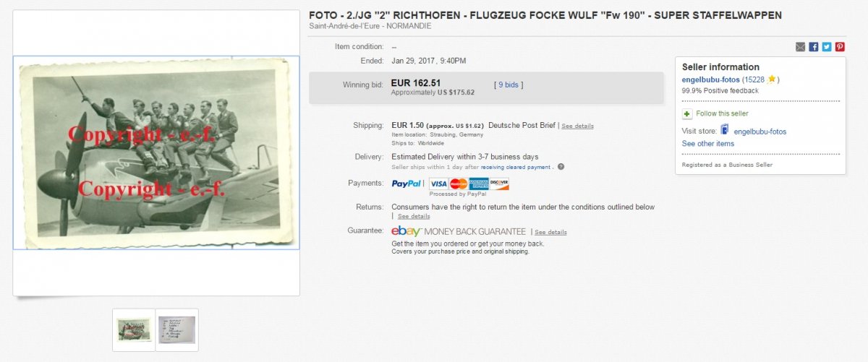Select the first photo thumbnail of airplane
The image size is (868, 362).
coord(134,329)
